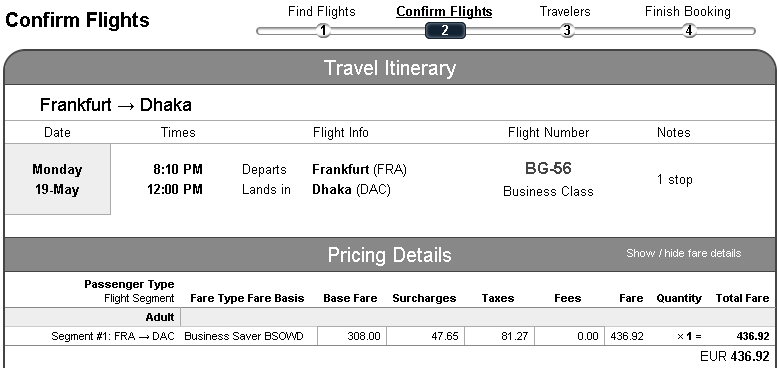The image size is (780, 368).
Task: Click the highlighted step 2 marker
Action: [x=445, y=30]
